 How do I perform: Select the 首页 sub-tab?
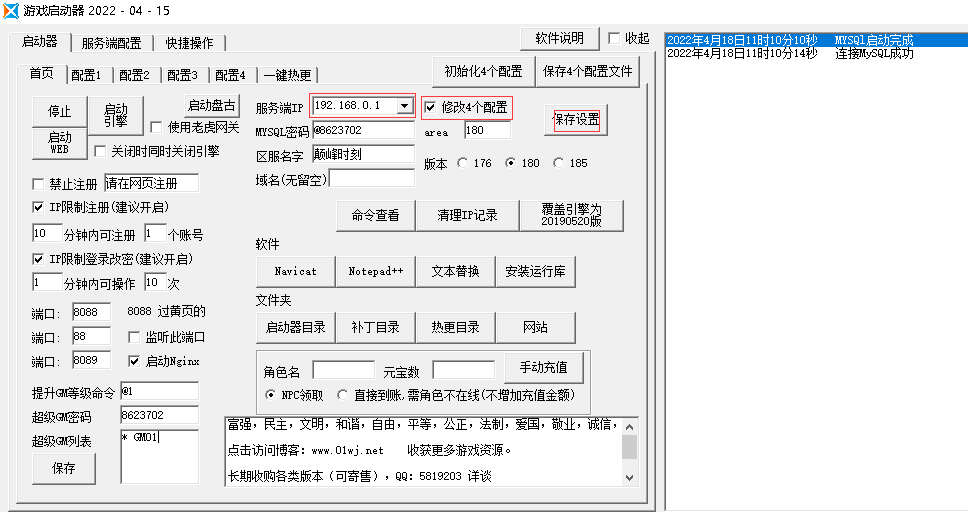tap(41, 73)
